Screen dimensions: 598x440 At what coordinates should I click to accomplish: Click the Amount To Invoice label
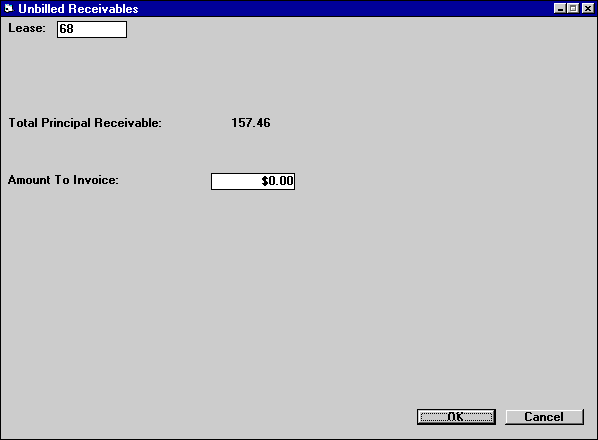coord(63,180)
